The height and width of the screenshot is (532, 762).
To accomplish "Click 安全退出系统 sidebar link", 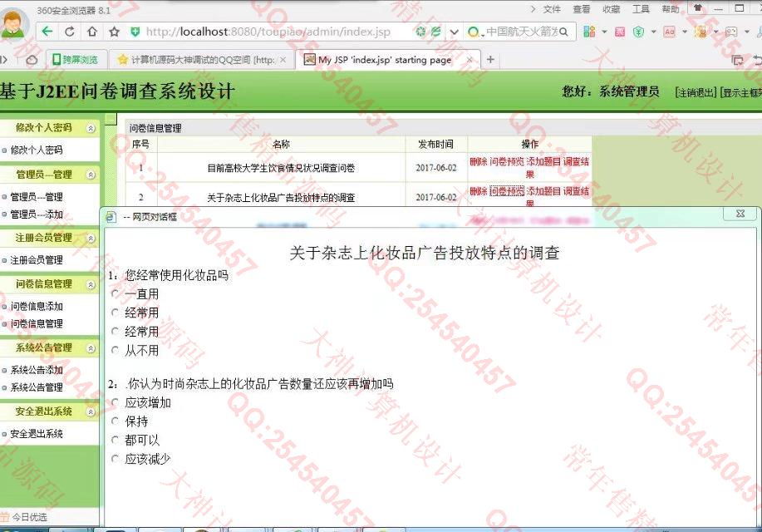I will (37, 434).
